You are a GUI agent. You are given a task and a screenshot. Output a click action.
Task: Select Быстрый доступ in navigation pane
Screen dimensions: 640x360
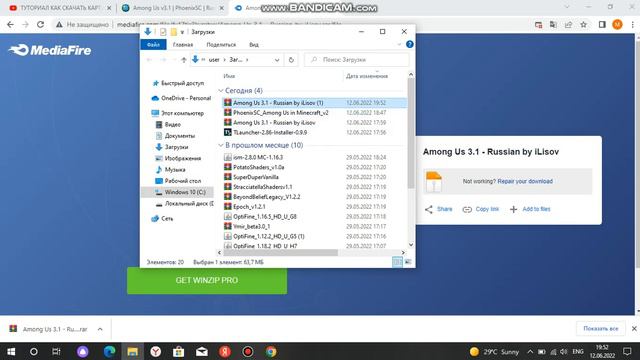(x=178, y=83)
